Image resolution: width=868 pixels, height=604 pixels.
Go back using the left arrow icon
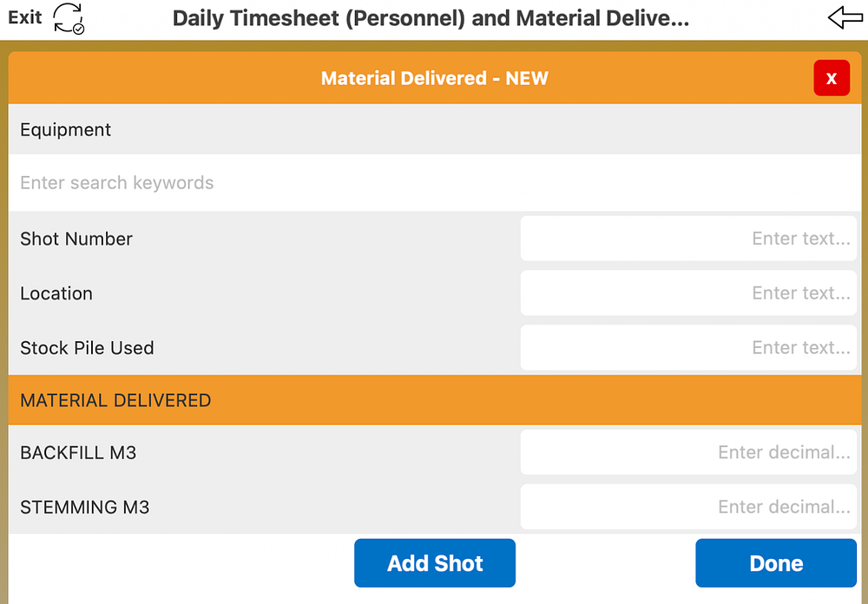845,18
